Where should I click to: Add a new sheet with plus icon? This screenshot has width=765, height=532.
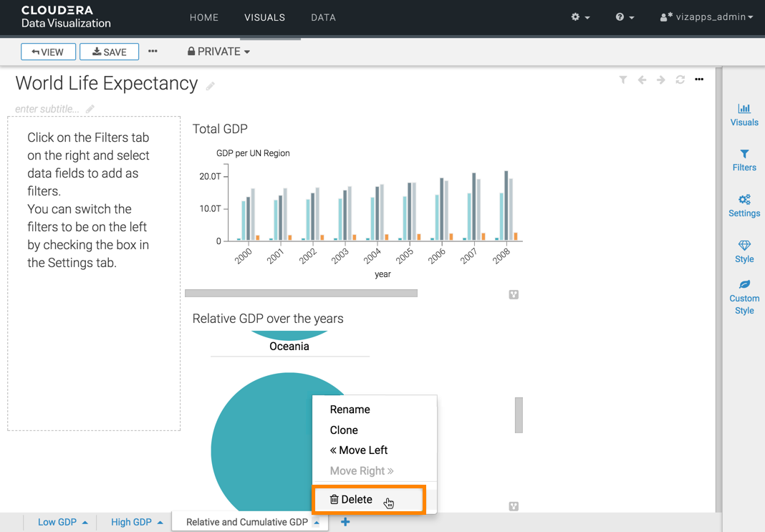coord(345,522)
